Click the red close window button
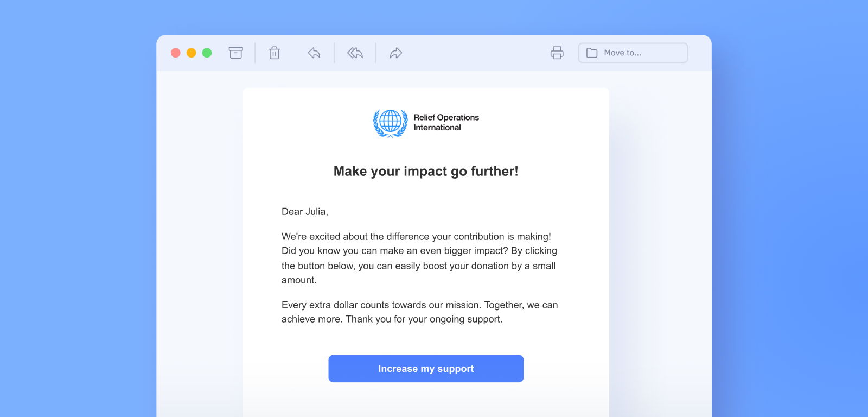The width and height of the screenshot is (868, 417). tap(176, 53)
